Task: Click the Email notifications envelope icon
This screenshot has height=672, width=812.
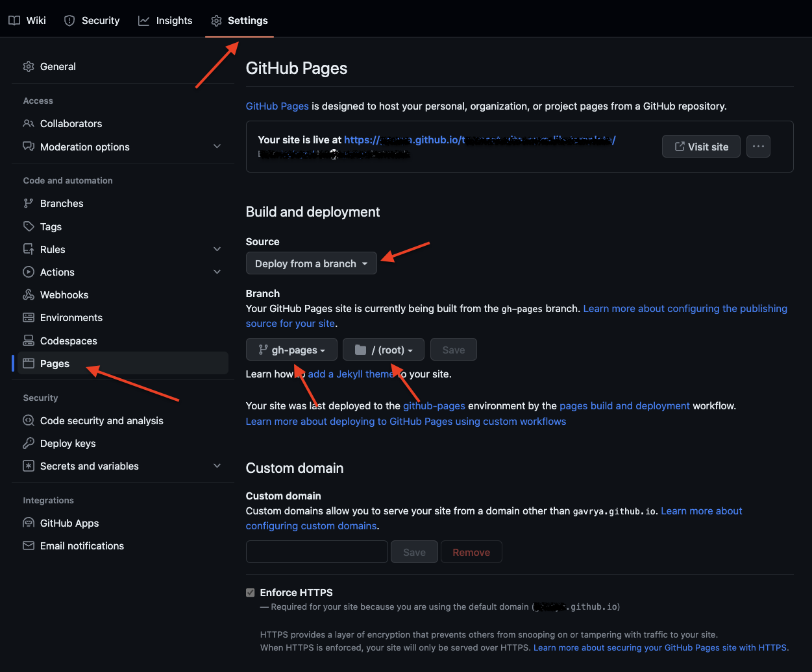Action: [29, 546]
